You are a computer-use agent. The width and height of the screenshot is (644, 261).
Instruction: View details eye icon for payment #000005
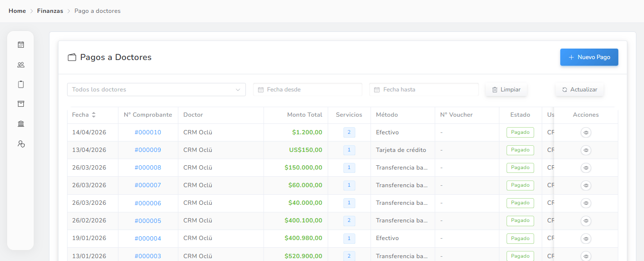click(x=586, y=221)
